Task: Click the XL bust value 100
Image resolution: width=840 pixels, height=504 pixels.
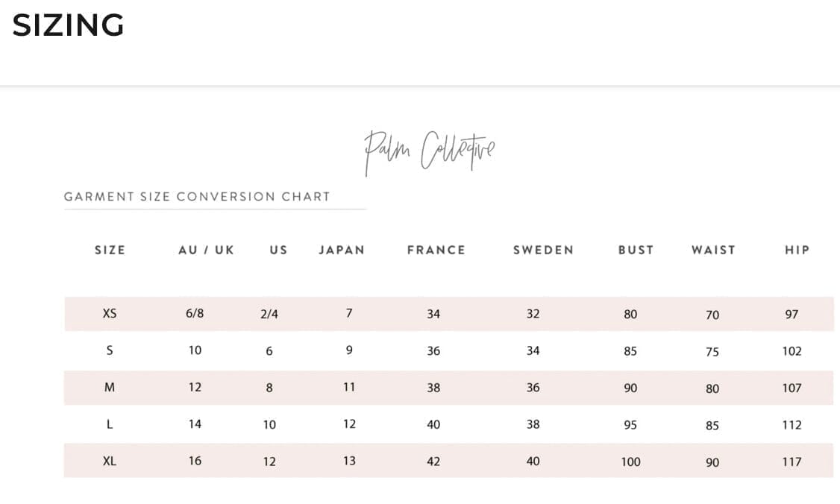Action: pos(630,462)
